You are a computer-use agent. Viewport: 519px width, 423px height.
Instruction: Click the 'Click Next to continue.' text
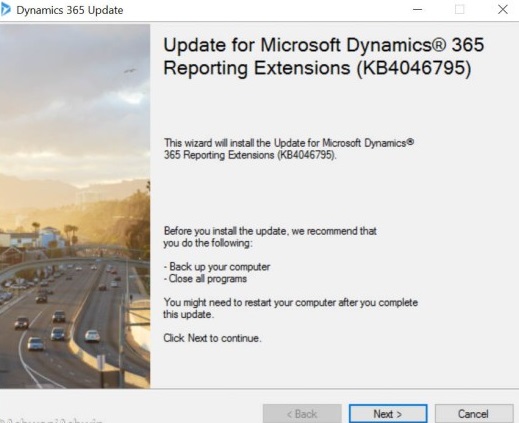212,338
